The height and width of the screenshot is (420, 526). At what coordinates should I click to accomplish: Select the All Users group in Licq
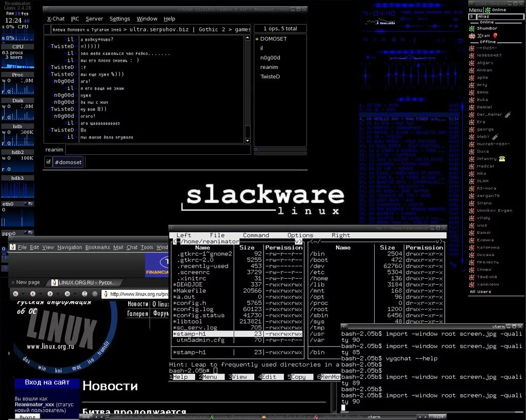pos(480,291)
